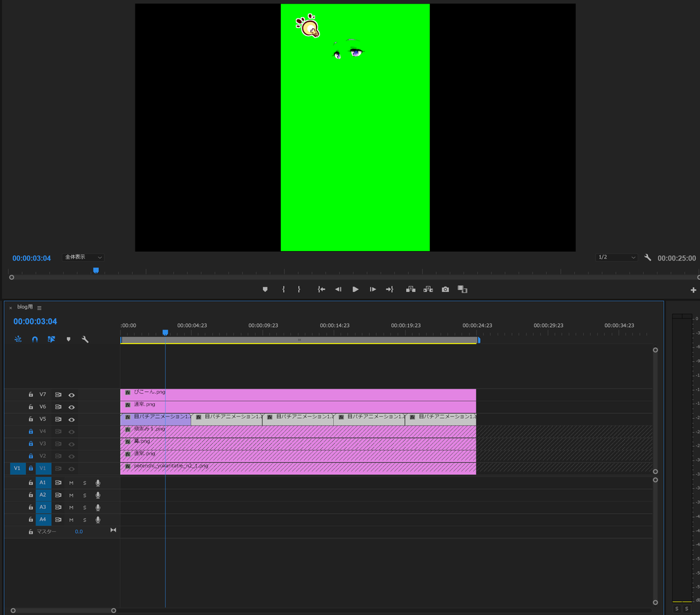Image resolution: width=700 pixels, height=615 pixels.
Task: Mark In point in the monitor
Action: point(284,289)
